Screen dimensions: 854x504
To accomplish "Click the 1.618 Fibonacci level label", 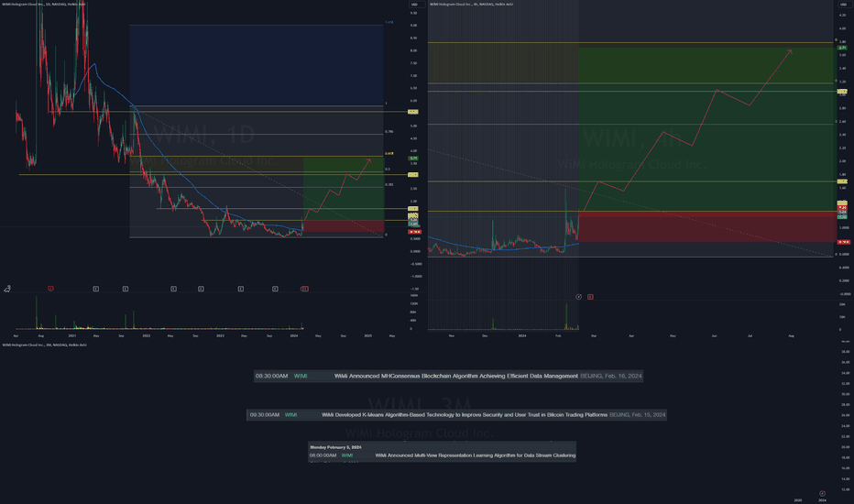I will click(389, 22).
